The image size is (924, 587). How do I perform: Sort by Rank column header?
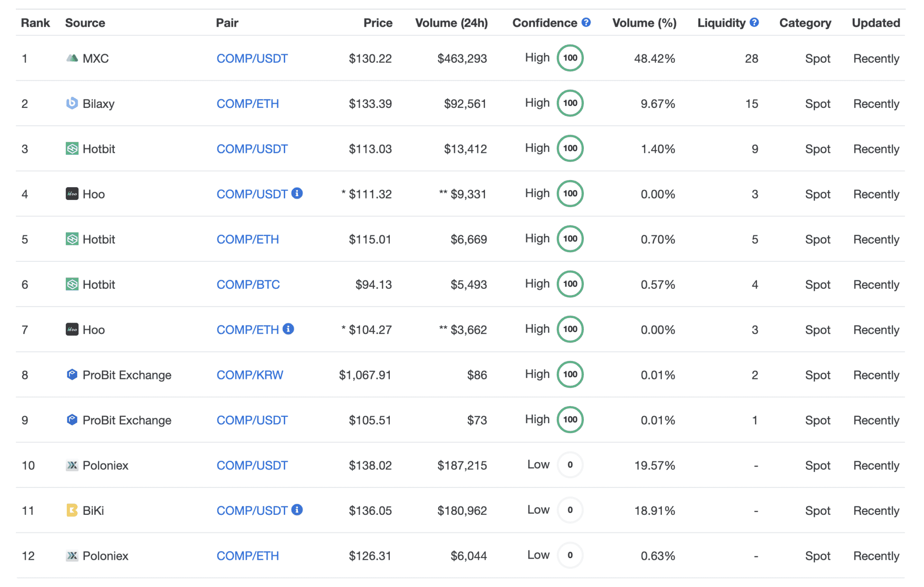click(x=35, y=23)
